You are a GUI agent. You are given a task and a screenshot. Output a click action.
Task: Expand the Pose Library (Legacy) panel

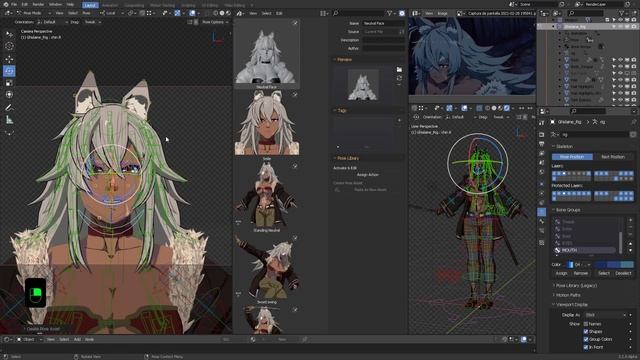tap(576, 286)
